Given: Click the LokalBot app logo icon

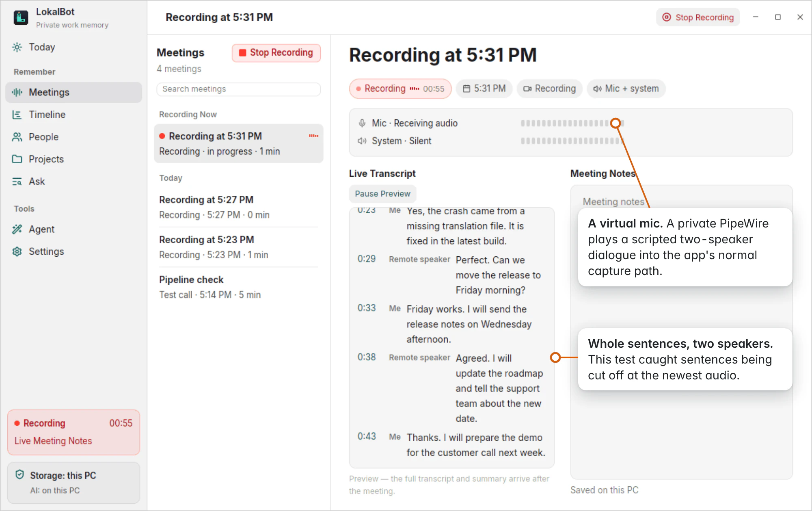Looking at the screenshot, I should click(x=21, y=17).
